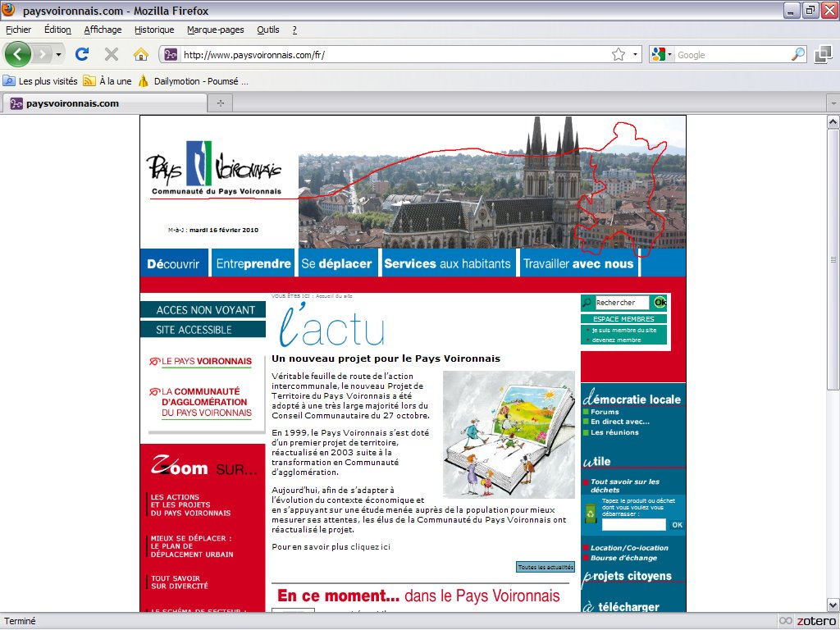840x630 pixels.
Task: Click the search magnifier in Google box
Action: click(797, 55)
